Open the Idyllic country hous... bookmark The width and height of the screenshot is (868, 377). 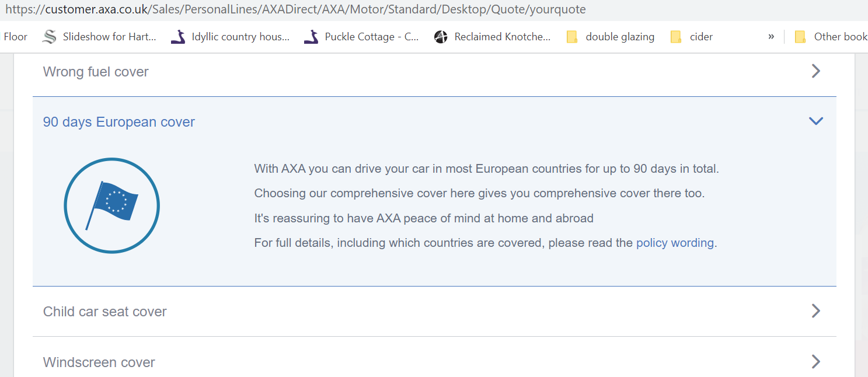230,37
